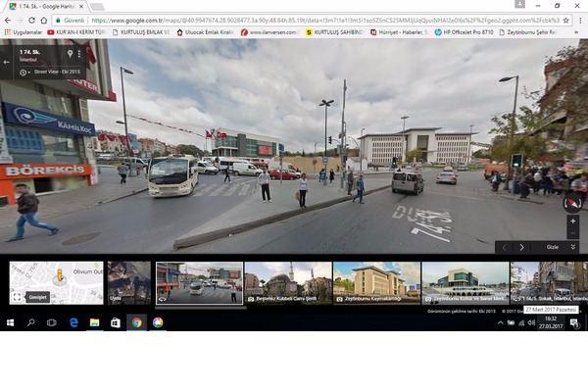This screenshot has height=392, width=588.
Task: Open a new tab with the new tab button
Action: click(97, 7)
